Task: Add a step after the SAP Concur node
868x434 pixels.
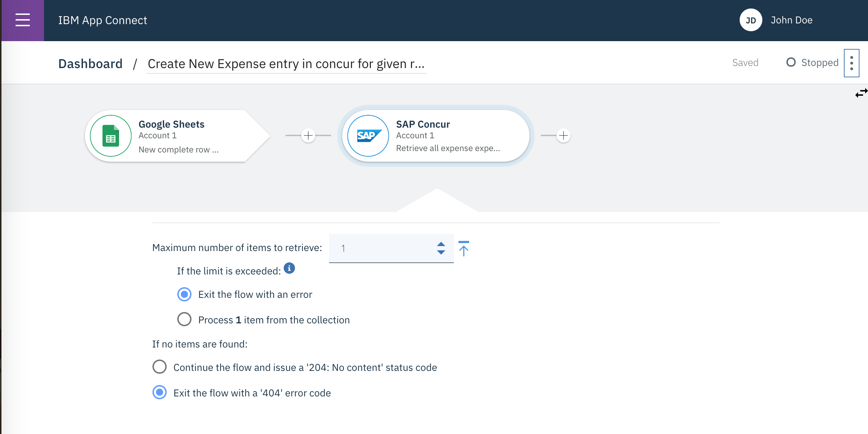Action: tap(563, 135)
